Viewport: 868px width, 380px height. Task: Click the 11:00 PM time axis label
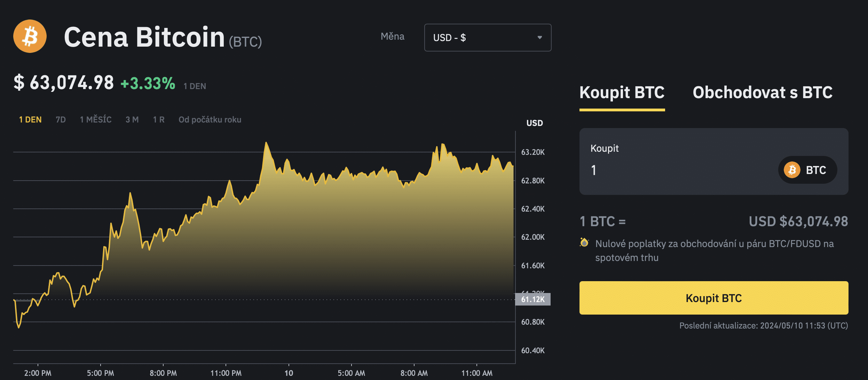click(x=226, y=373)
